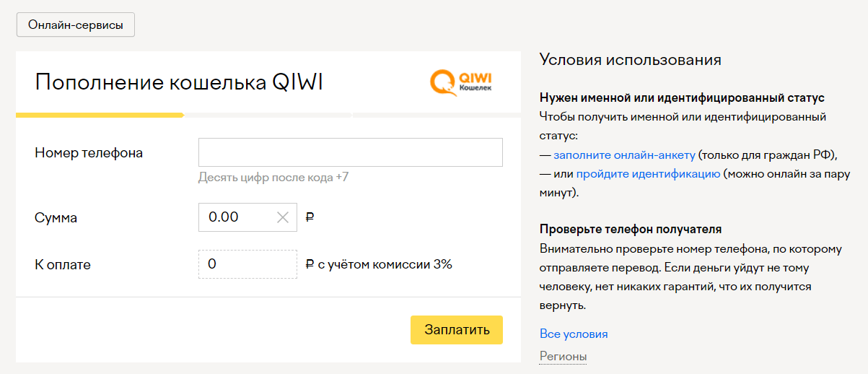
Task: Click the Сумма amount field
Action: (x=247, y=217)
